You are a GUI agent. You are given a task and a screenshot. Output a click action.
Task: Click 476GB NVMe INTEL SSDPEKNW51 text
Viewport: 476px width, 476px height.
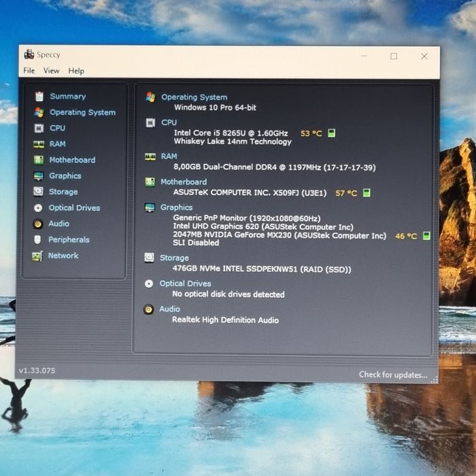click(x=262, y=269)
